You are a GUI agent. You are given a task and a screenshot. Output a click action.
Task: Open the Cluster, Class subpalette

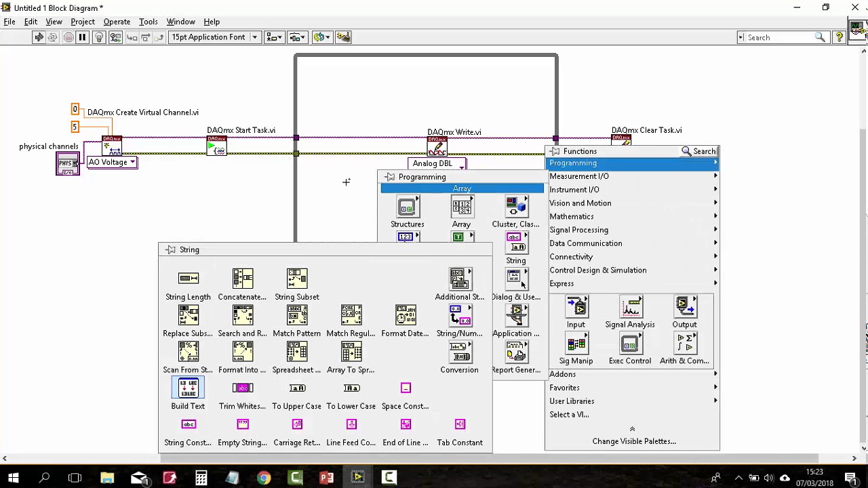click(515, 207)
